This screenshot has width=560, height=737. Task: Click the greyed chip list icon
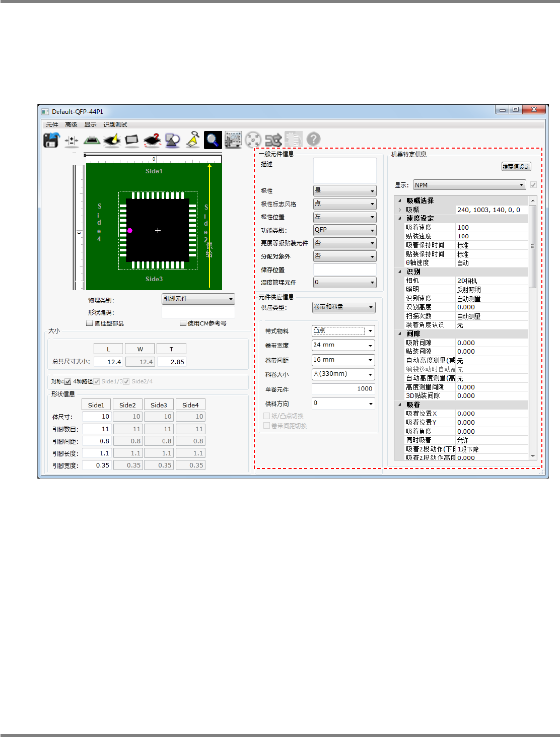click(x=293, y=140)
